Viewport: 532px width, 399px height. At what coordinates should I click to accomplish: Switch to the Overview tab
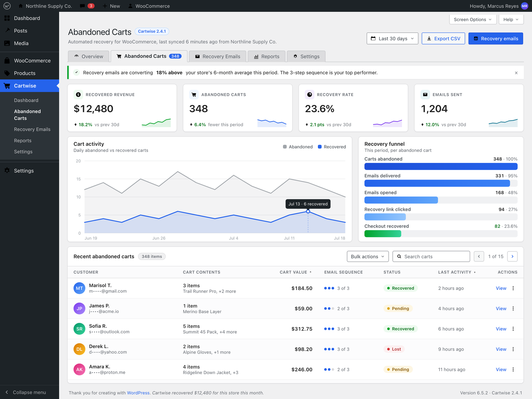pyautogui.click(x=89, y=57)
